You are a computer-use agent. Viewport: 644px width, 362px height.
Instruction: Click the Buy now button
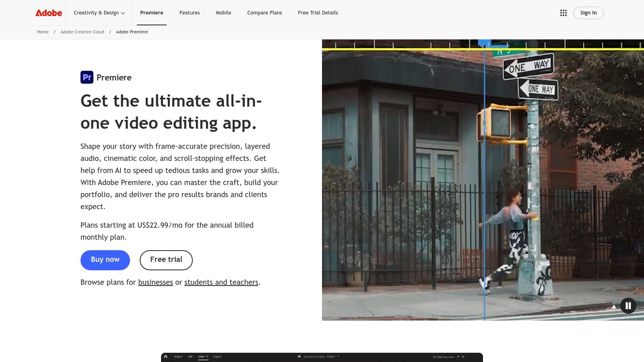(105, 260)
